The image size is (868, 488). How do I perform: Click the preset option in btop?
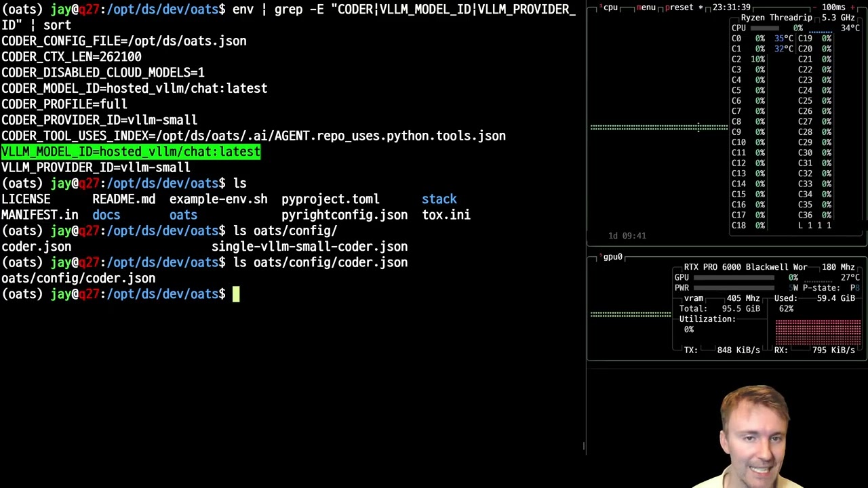(679, 7)
